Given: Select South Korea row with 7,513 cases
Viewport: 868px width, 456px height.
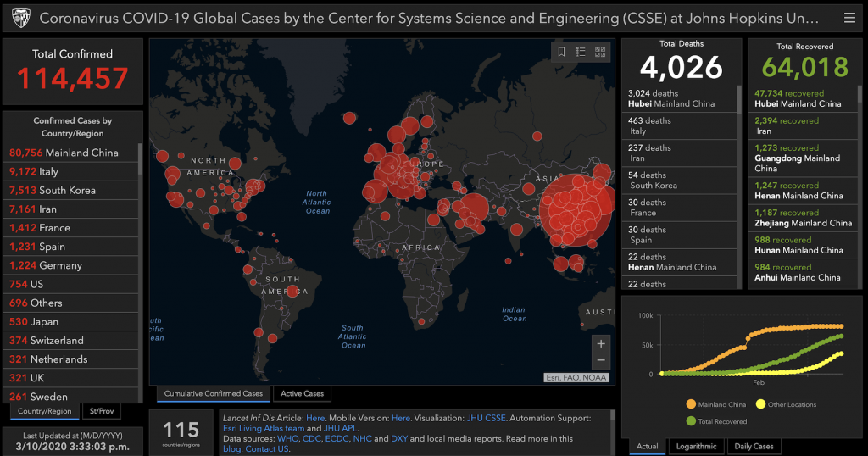Looking at the screenshot, I should (x=70, y=191).
